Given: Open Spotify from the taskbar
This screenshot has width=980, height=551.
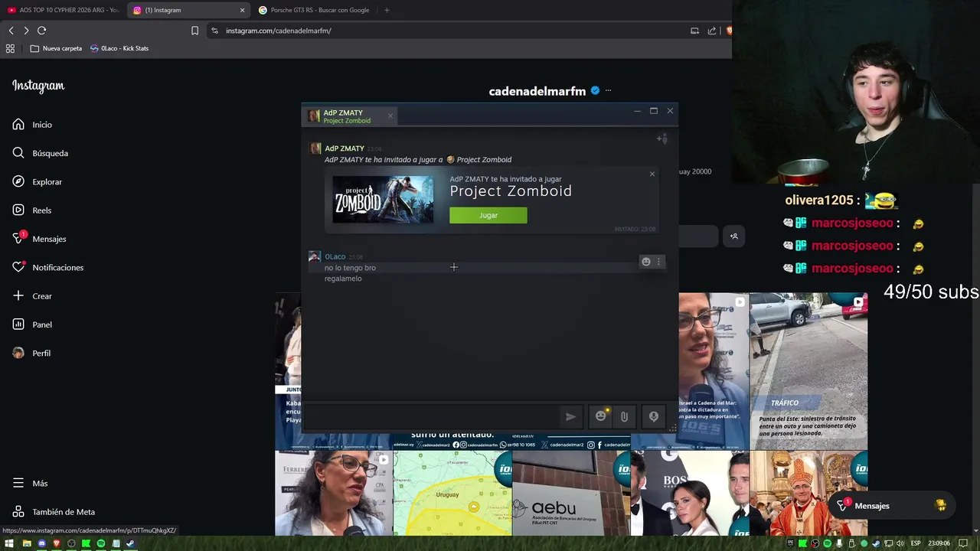Looking at the screenshot, I should (x=101, y=543).
